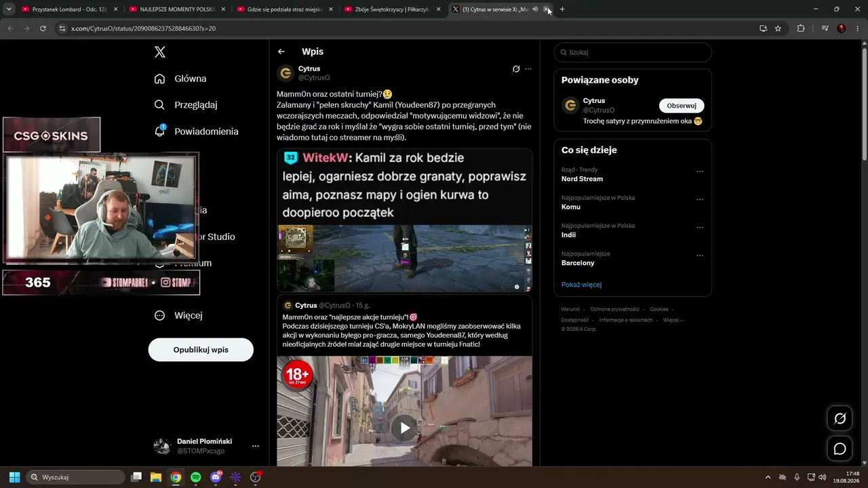Click the Obserwuj follow button
The width and height of the screenshot is (868, 488).
[682, 106]
